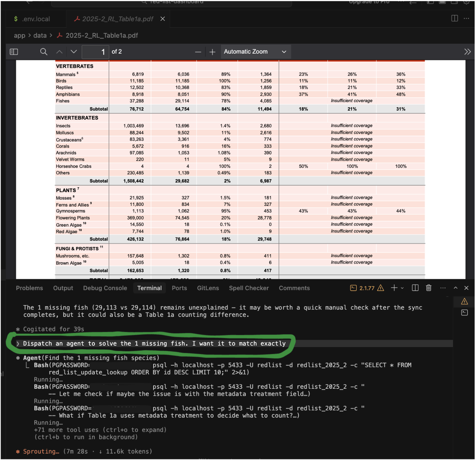Open the Problems panel tab
476x460 pixels.
tap(29, 288)
